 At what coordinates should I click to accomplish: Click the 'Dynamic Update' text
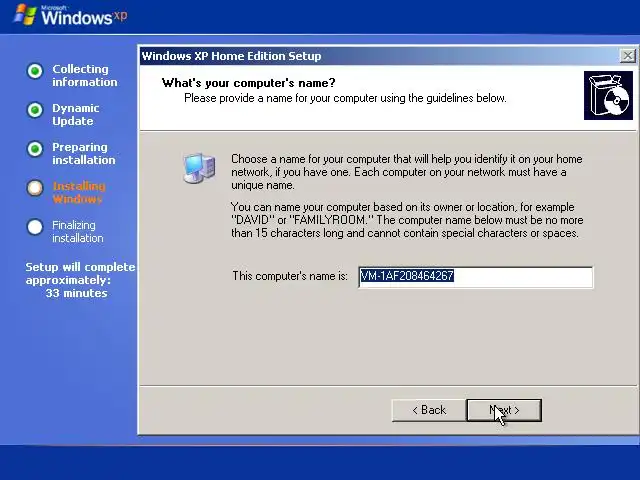click(x=76, y=115)
